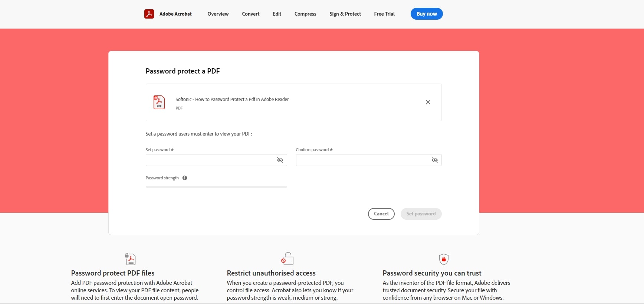Cancel the password protection
This screenshot has width=644, height=306.
pos(381,214)
